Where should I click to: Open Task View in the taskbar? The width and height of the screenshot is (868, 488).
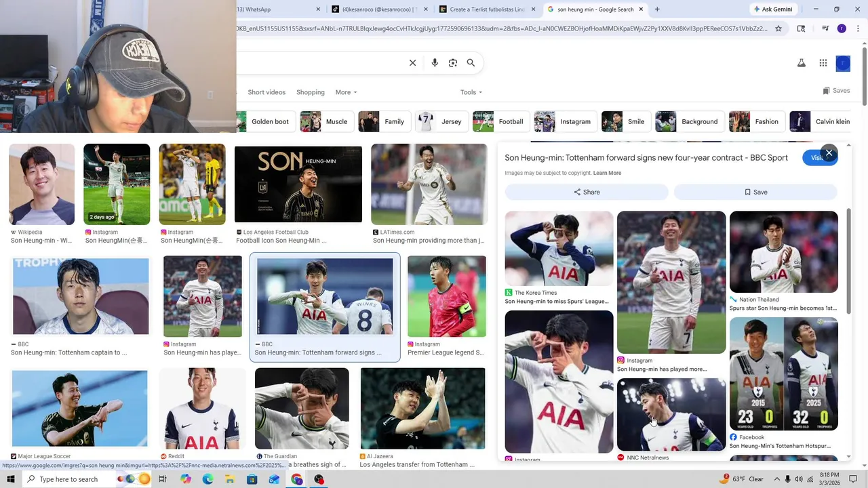click(x=163, y=479)
